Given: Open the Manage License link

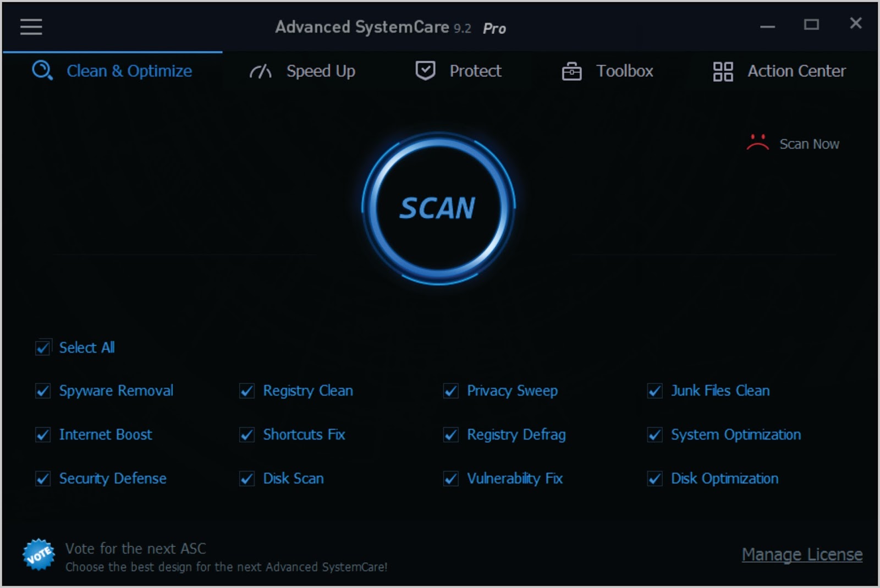Looking at the screenshot, I should (802, 554).
